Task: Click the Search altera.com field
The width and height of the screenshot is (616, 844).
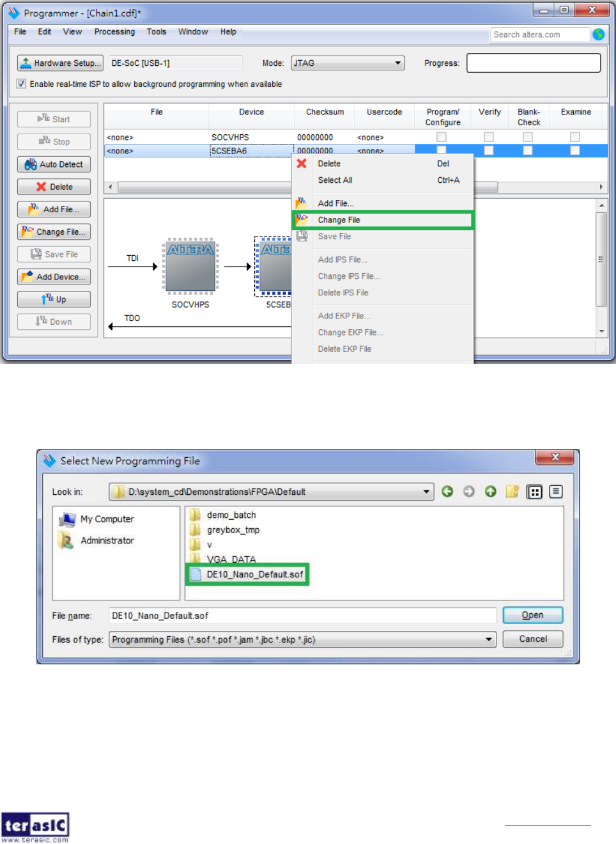Action: point(539,35)
